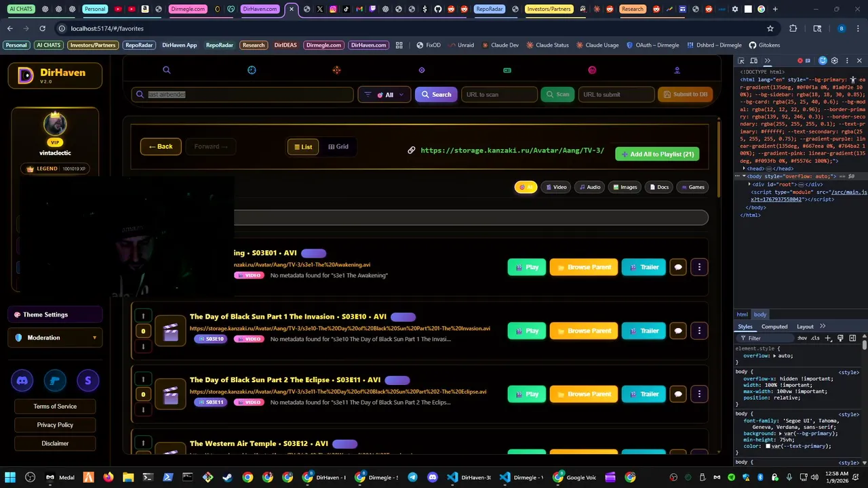The image size is (868, 488).
Task: Play The Day of Black Sun Part 1
Action: coord(527,331)
